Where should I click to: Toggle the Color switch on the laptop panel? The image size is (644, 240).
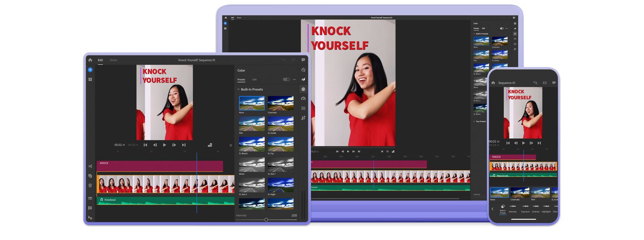[x=501, y=29]
